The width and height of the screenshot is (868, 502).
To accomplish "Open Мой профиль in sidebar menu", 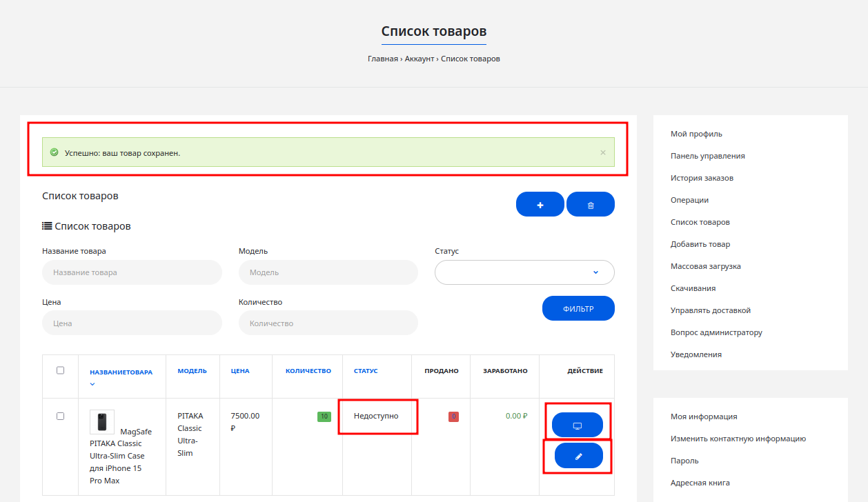I will (696, 134).
